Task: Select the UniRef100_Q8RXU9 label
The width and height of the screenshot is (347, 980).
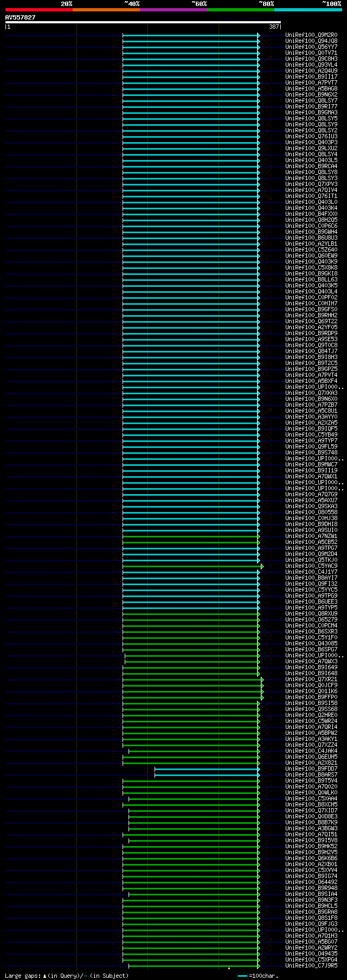Action: click(x=311, y=614)
